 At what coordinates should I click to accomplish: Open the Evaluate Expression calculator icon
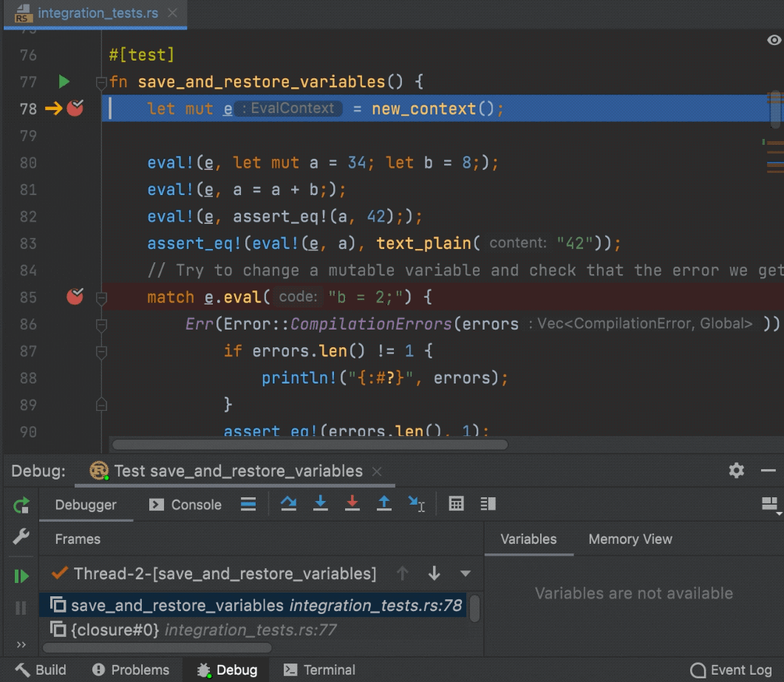click(x=456, y=503)
